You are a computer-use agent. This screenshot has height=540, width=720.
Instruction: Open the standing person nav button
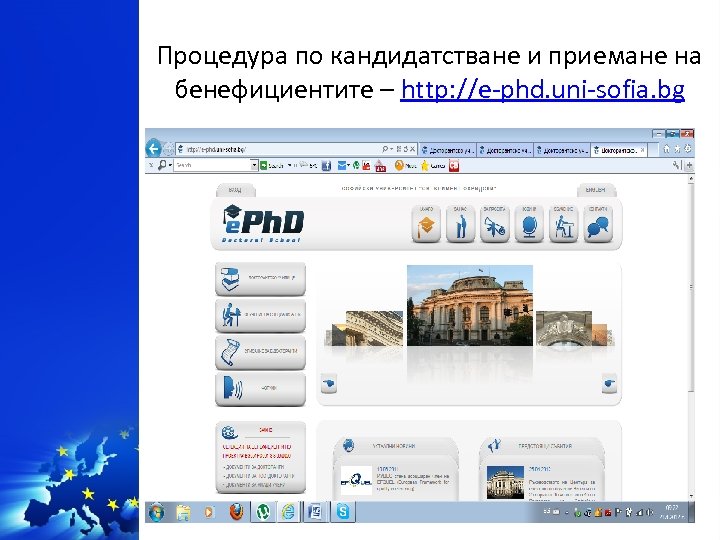click(x=460, y=223)
